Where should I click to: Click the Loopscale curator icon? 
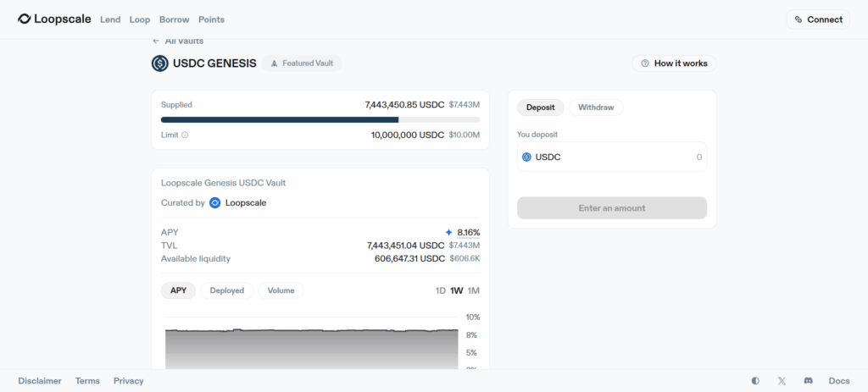coord(215,203)
